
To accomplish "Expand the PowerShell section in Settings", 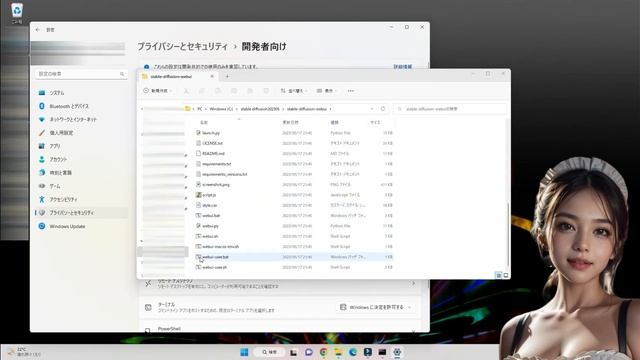I will pyautogui.click(x=413, y=330).
